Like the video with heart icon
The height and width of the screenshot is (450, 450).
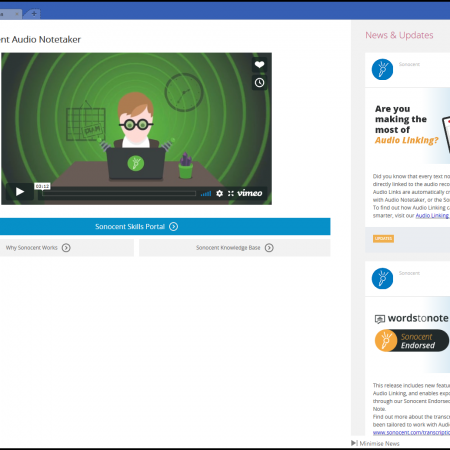coord(259,65)
